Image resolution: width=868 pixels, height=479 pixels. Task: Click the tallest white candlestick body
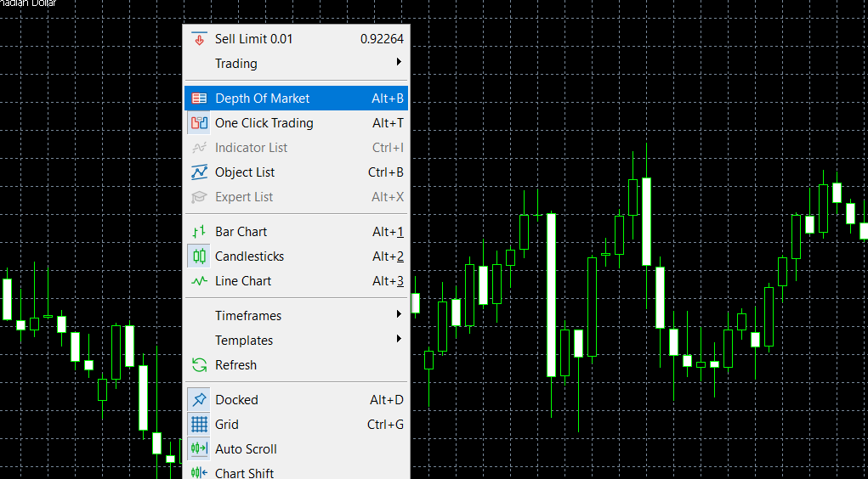(552, 294)
